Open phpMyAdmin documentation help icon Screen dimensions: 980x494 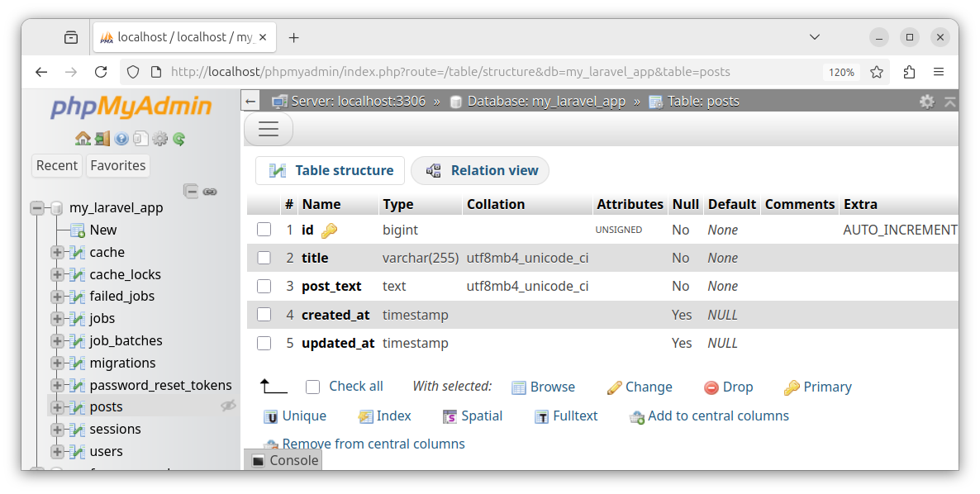coord(121,139)
